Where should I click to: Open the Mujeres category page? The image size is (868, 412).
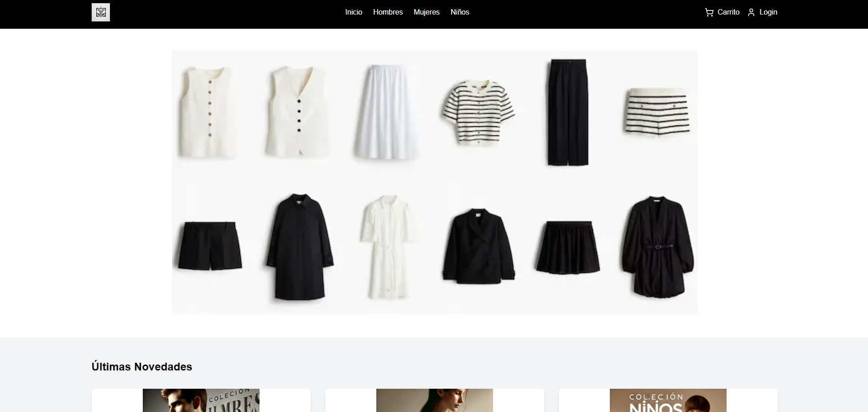point(426,12)
